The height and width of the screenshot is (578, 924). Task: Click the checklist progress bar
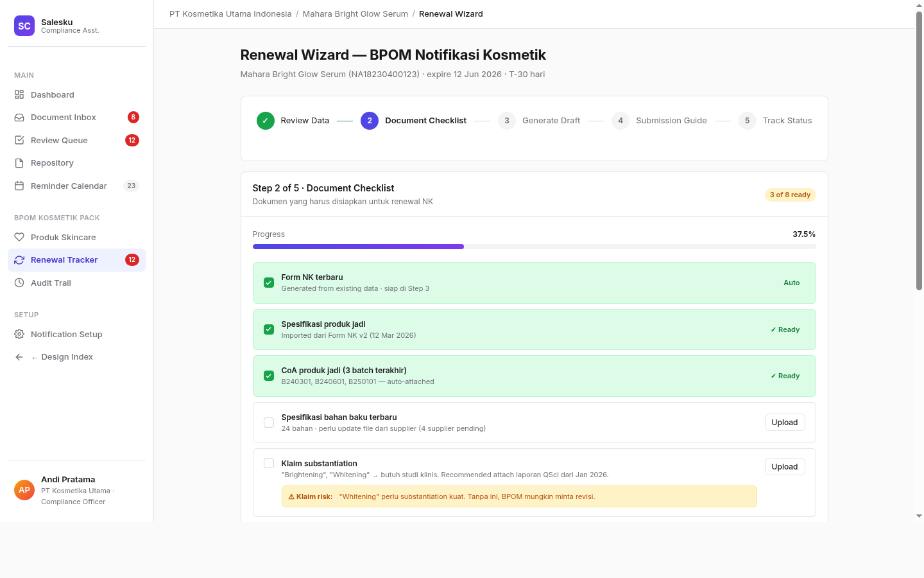point(534,247)
